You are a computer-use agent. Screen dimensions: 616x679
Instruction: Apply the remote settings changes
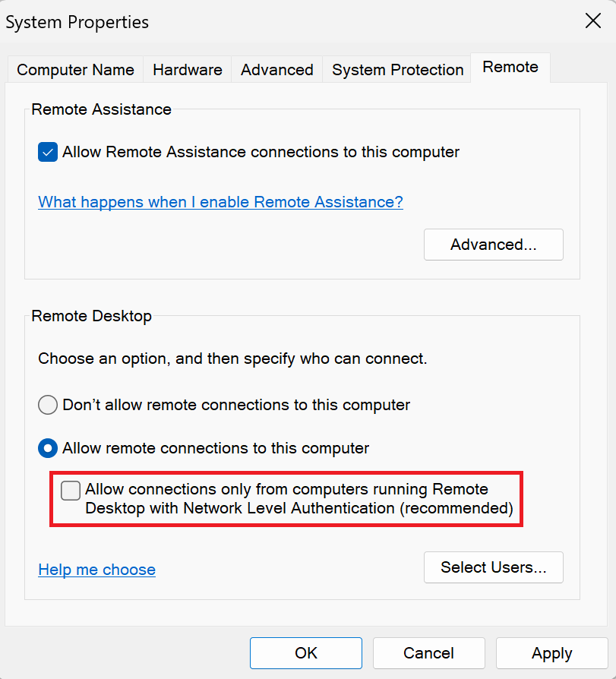point(551,653)
